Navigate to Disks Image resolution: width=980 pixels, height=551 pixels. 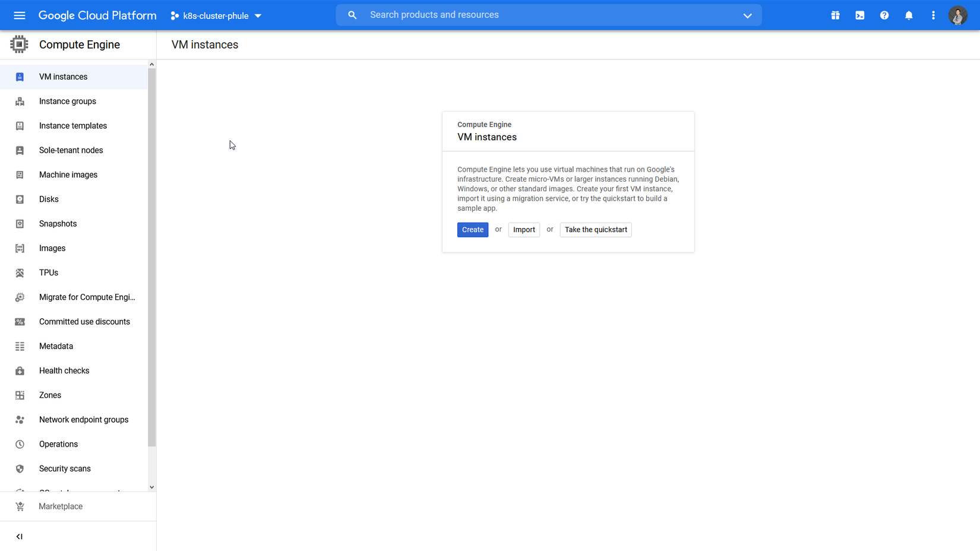(74, 199)
